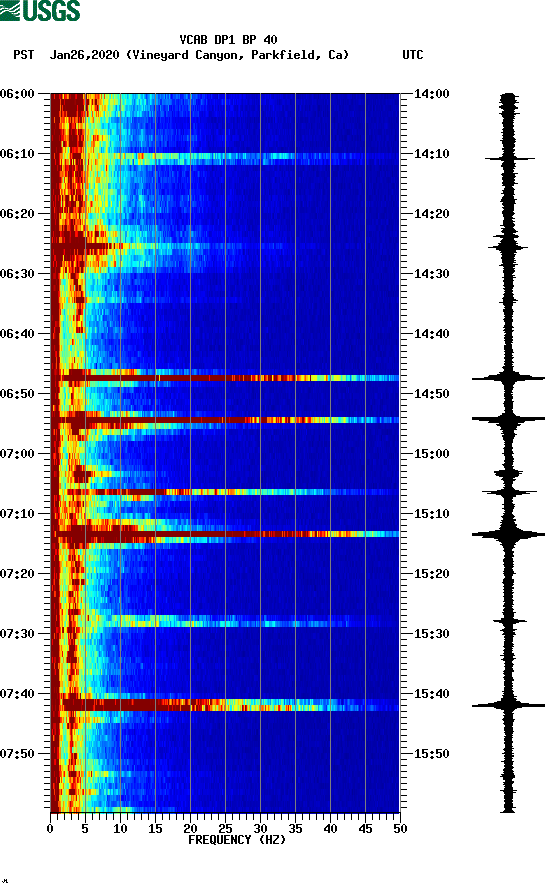The width and height of the screenshot is (552, 892).
Task: Click the 06:00 PST time label
Action: click(18, 94)
